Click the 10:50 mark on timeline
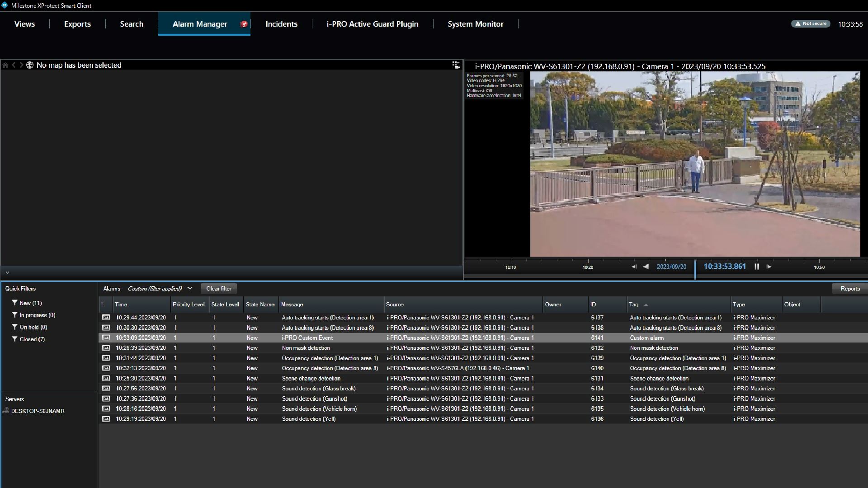 [819, 267]
